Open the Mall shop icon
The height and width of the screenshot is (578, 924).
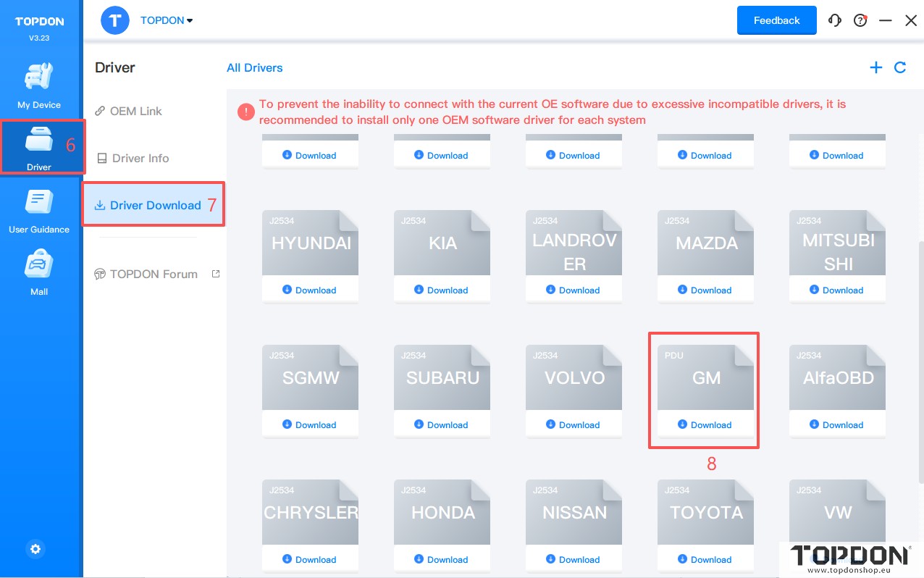click(39, 272)
